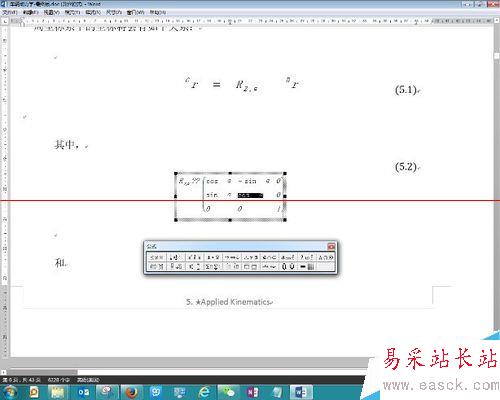Open the File Explorer folder in taskbar
This screenshot has height=400, width=500.
pyautogui.click(x=59, y=392)
